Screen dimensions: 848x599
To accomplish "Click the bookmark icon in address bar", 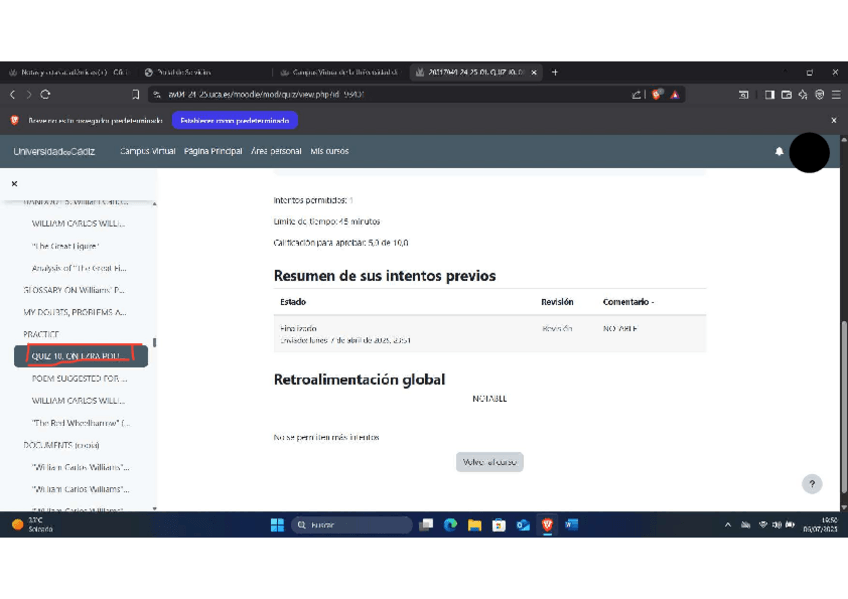I will [x=136, y=95].
